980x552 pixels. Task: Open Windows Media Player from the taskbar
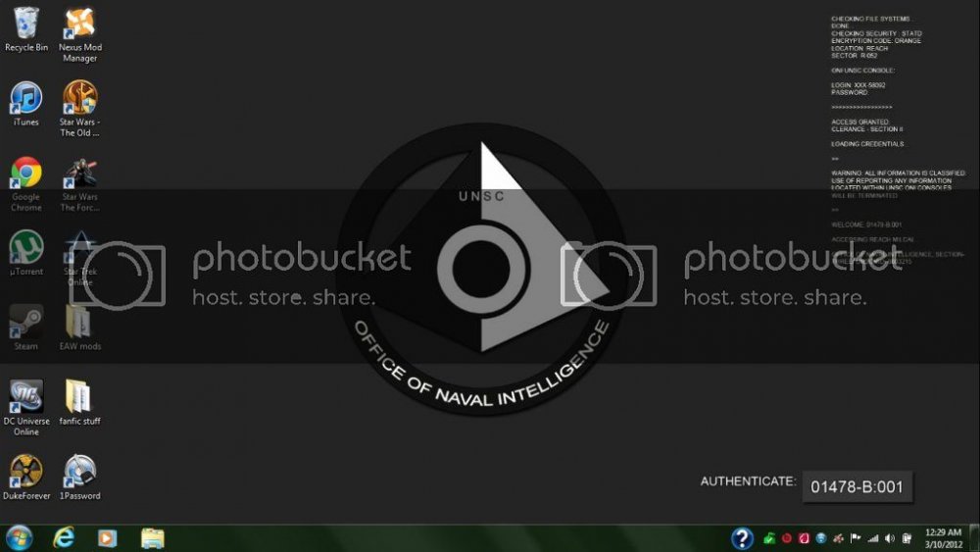coord(107,538)
